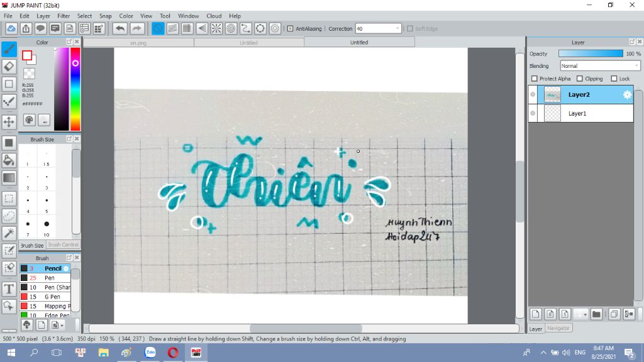Toggle visibility of Layer1
Screen dimensions: 644x362
coord(533,113)
